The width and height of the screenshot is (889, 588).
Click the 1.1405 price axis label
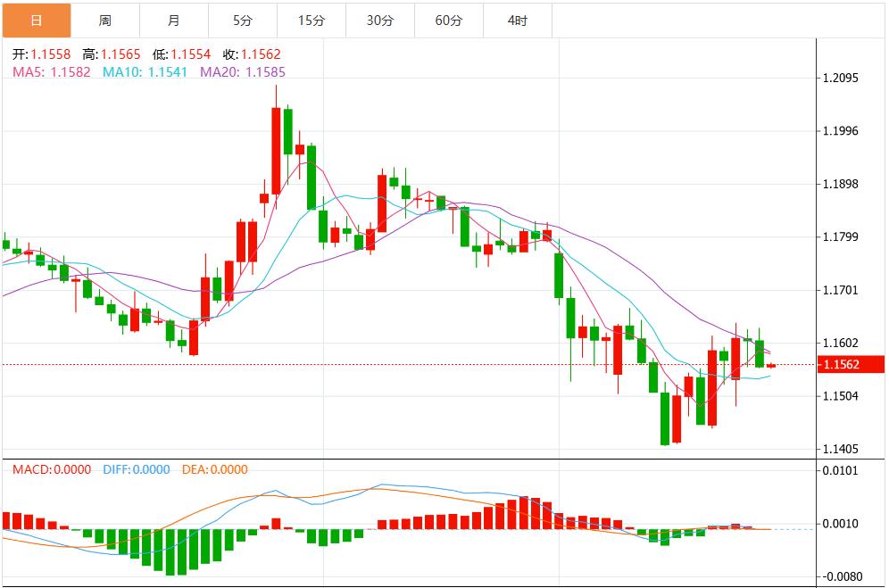(839, 449)
